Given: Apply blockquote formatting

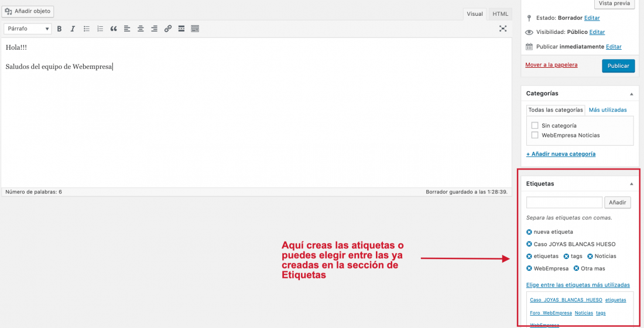Looking at the screenshot, I should [114, 29].
